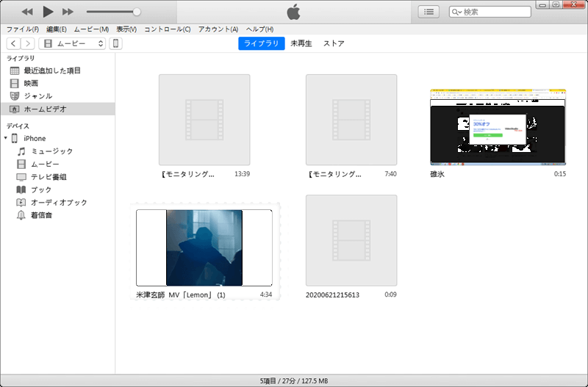Select the ライブラリ tab button
The width and height of the screenshot is (588, 387).
[x=261, y=43]
